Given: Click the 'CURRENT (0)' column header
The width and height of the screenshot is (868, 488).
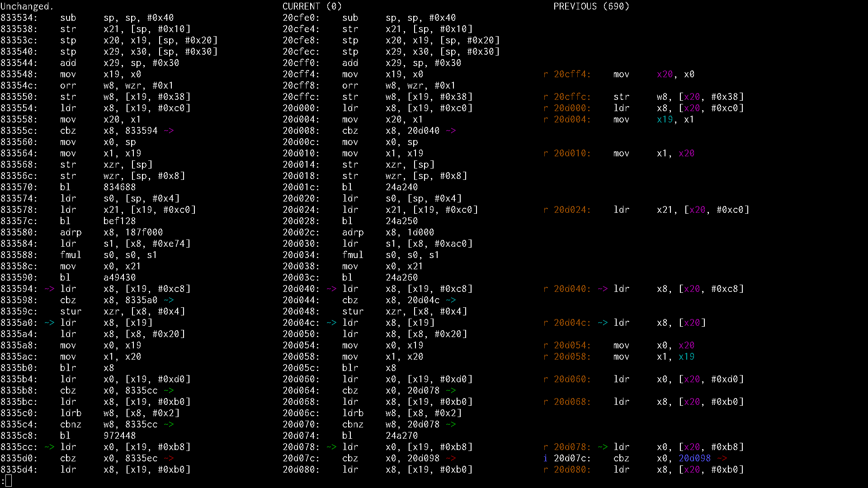Looking at the screenshot, I should point(312,6).
